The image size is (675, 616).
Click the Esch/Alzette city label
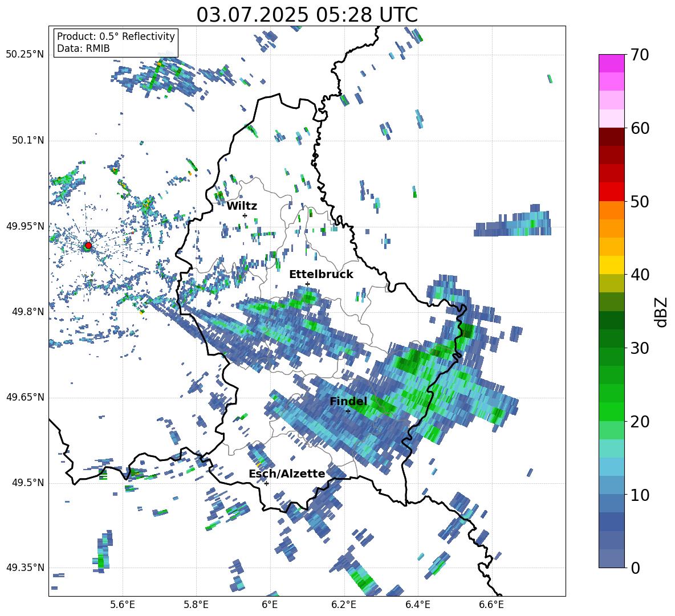point(287,474)
